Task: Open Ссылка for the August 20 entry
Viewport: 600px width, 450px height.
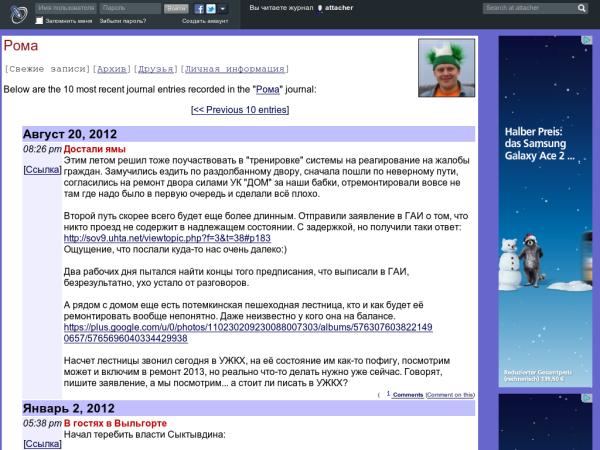Action: point(42,170)
